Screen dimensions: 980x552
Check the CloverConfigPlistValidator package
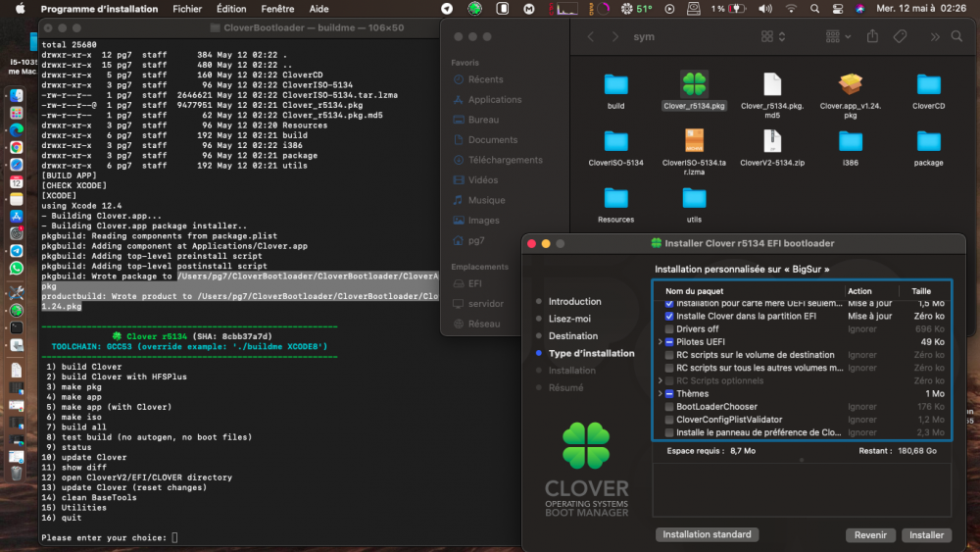click(668, 420)
